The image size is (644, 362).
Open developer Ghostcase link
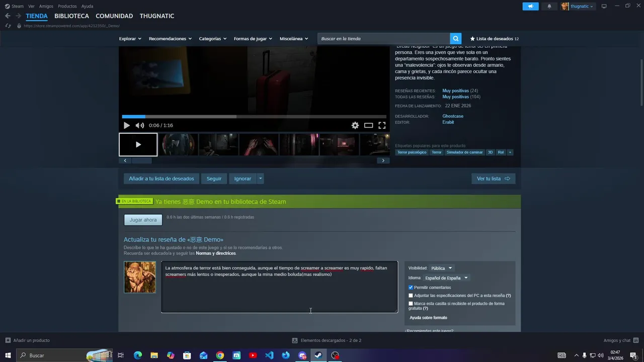(x=453, y=116)
